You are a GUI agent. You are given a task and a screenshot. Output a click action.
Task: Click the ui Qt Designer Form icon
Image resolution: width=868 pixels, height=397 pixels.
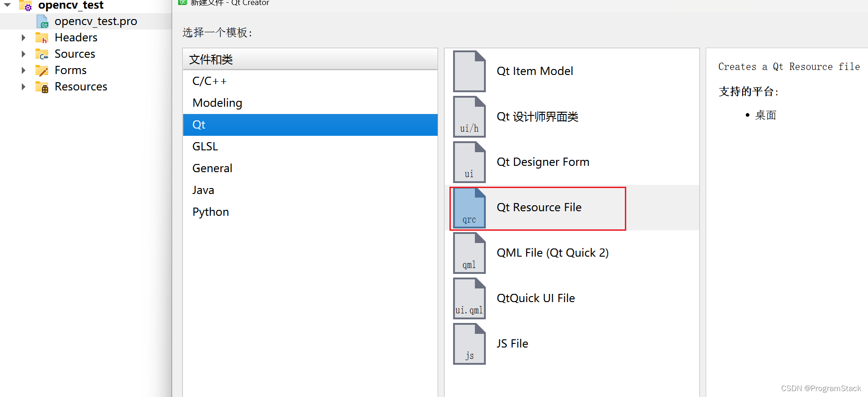(469, 162)
